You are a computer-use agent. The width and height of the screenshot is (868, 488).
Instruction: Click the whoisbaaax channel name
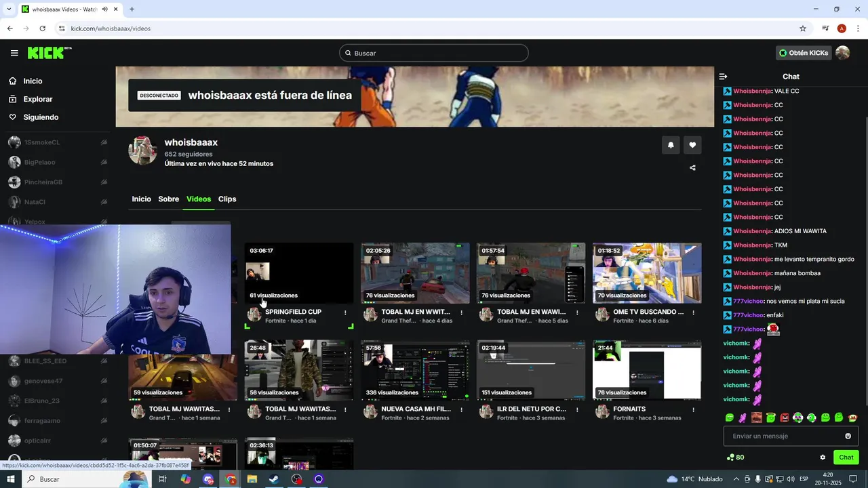point(191,142)
